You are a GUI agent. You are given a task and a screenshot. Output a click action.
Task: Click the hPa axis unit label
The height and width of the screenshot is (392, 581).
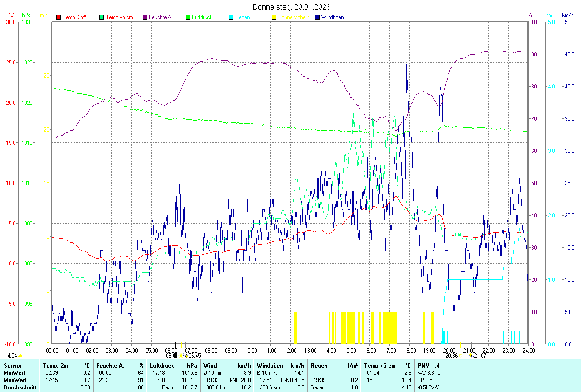click(x=26, y=15)
